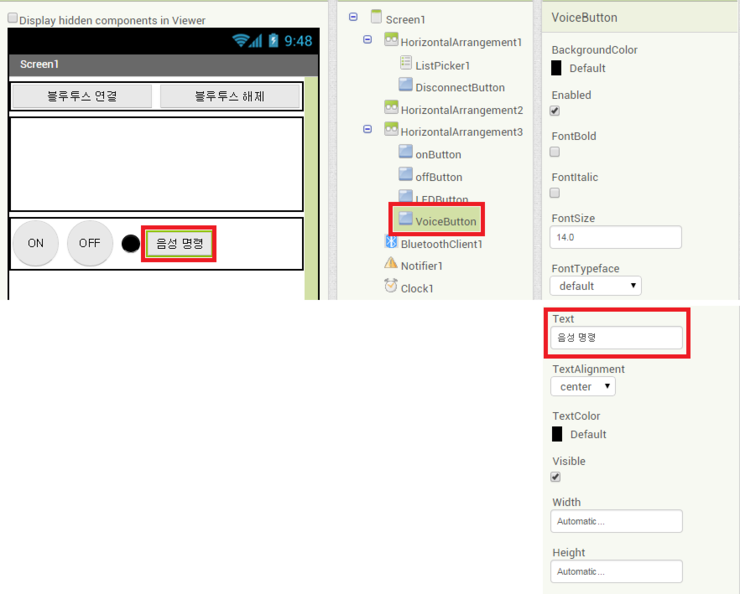Click the BluetoothClient1 Bluetooth icon

[391, 242]
